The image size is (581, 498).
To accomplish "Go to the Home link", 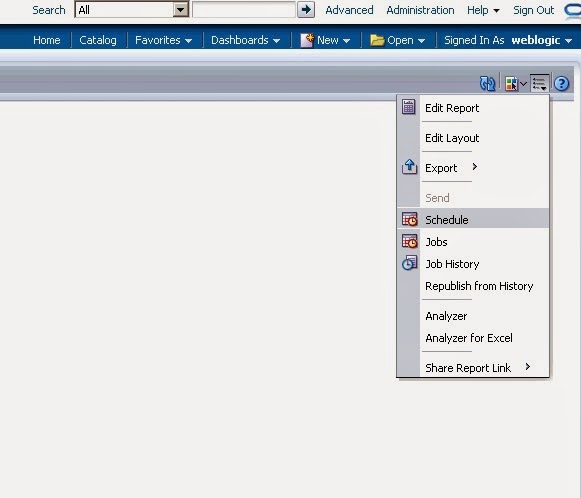I will 46,40.
